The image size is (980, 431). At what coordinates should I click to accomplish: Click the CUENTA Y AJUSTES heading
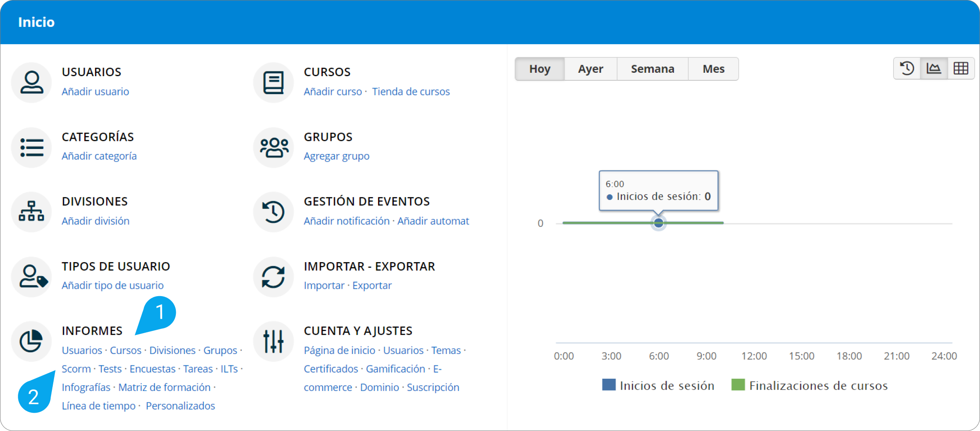point(358,331)
